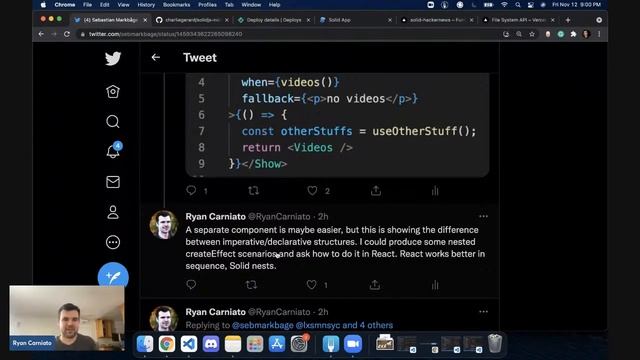Switch to the GitHub repository tab
The width and height of the screenshot is (640, 360).
(x=192, y=20)
